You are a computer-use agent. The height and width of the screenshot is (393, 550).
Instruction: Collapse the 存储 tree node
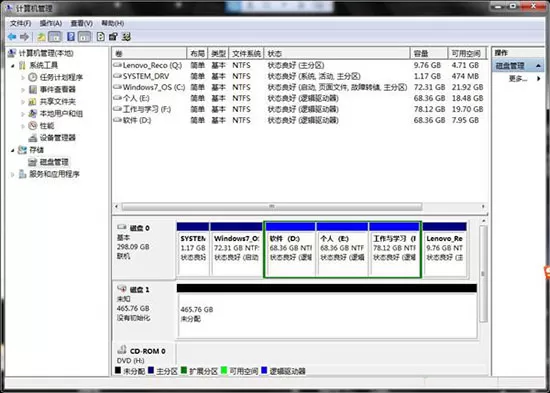pyautogui.click(x=13, y=150)
